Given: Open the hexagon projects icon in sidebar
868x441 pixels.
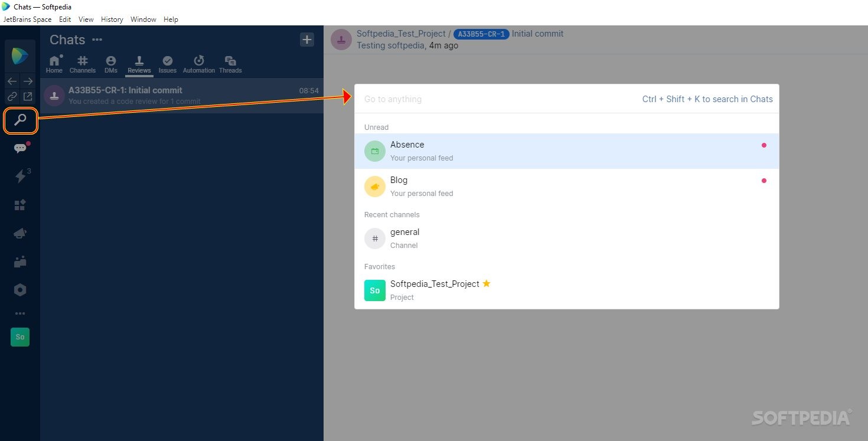Looking at the screenshot, I should 20,290.
